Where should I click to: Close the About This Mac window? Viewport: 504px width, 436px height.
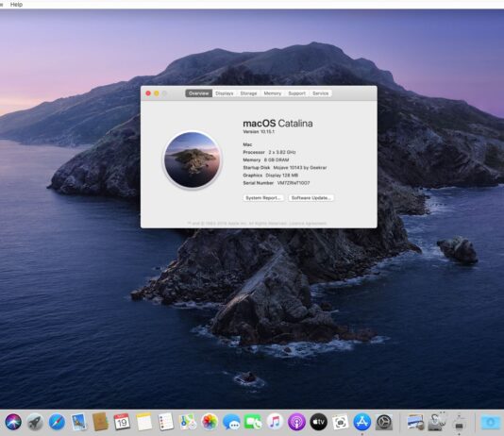(148, 93)
